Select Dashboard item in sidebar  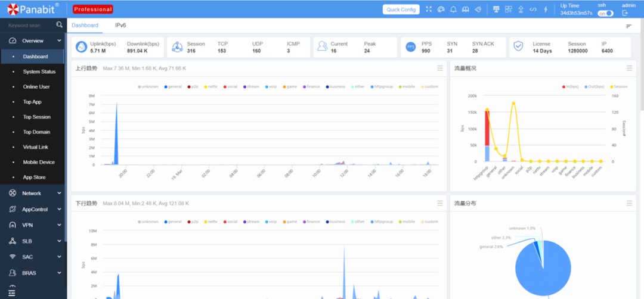click(x=33, y=57)
